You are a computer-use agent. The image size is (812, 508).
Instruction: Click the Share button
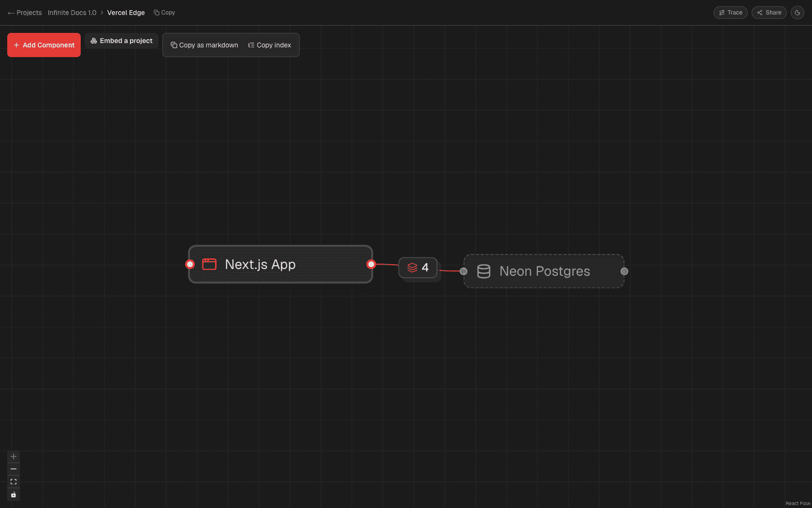[x=769, y=13]
